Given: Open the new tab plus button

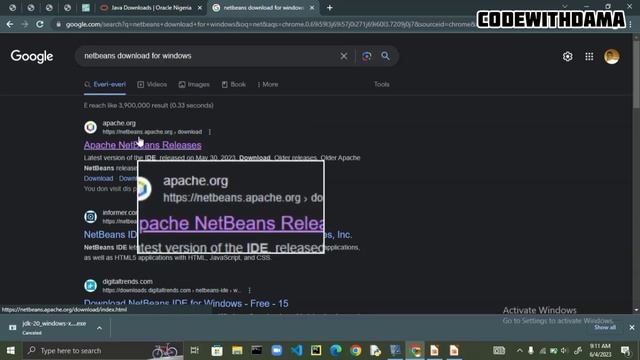Looking at the screenshot, I should click(330, 8).
